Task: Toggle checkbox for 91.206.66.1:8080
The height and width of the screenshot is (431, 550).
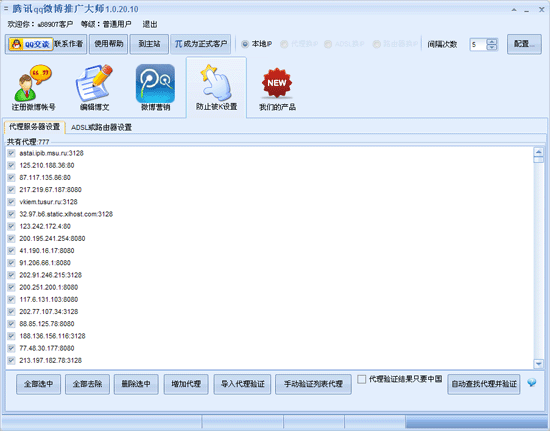Action: pos(11,263)
